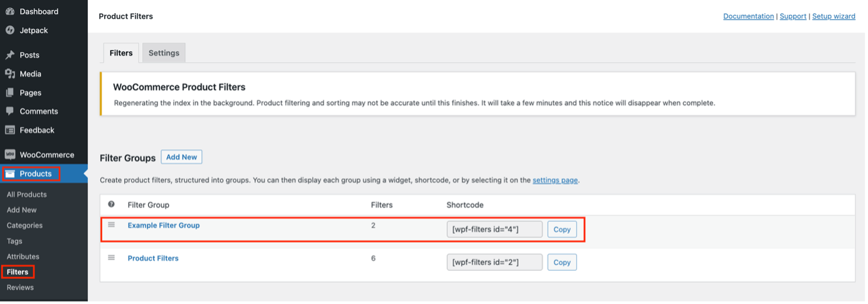The height and width of the screenshot is (304, 868).
Task: Switch to the Filters tab
Action: pos(121,53)
